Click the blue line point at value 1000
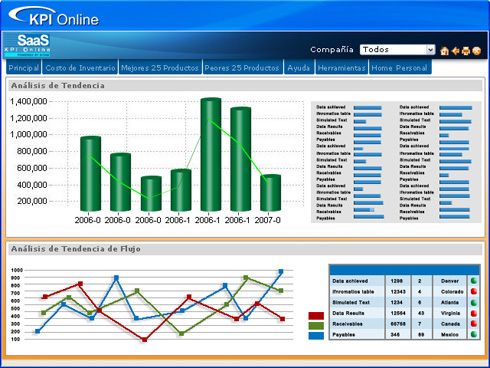Screen dimensions: 490x368 pos(281,272)
